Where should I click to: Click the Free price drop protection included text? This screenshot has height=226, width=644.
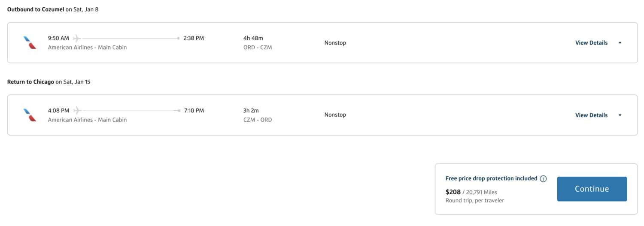pos(491,178)
